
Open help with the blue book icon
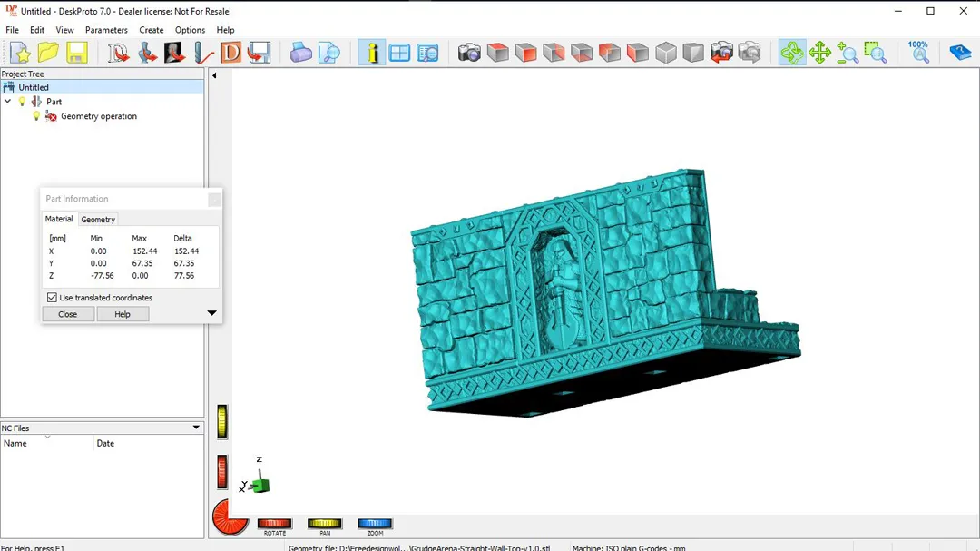pyautogui.click(x=960, y=54)
